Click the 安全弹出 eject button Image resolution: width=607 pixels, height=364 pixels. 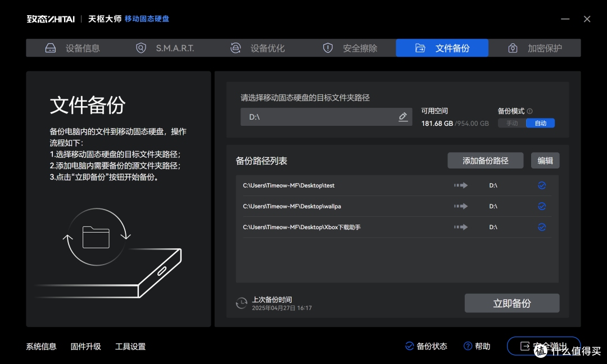point(543,346)
